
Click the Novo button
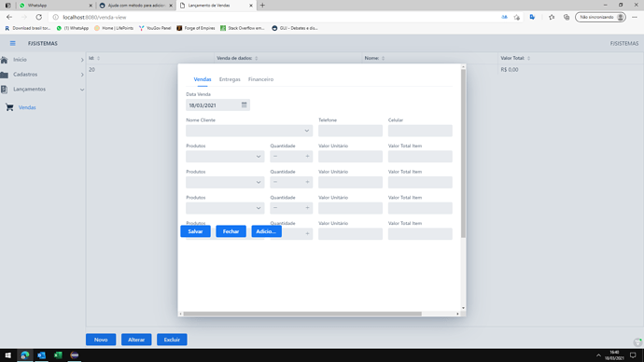(x=101, y=340)
